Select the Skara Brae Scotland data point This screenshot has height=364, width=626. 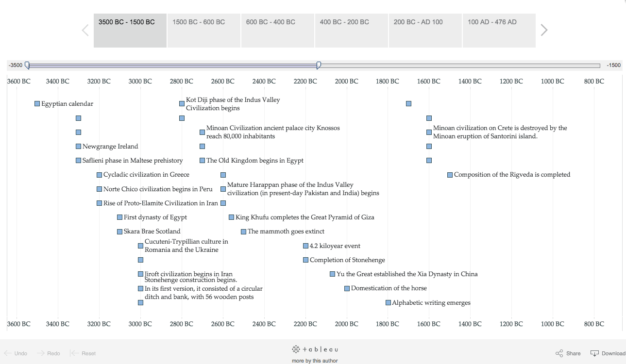(x=119, y=231)
